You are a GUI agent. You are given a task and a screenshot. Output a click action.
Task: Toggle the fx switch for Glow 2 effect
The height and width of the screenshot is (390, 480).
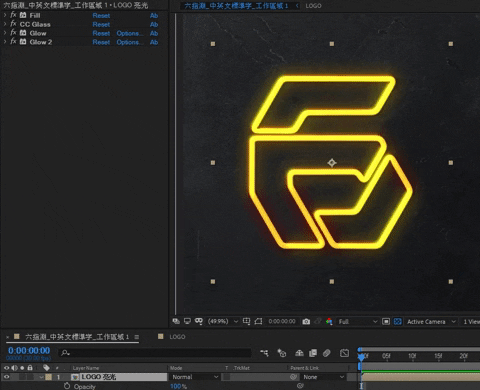pos(13,42)
